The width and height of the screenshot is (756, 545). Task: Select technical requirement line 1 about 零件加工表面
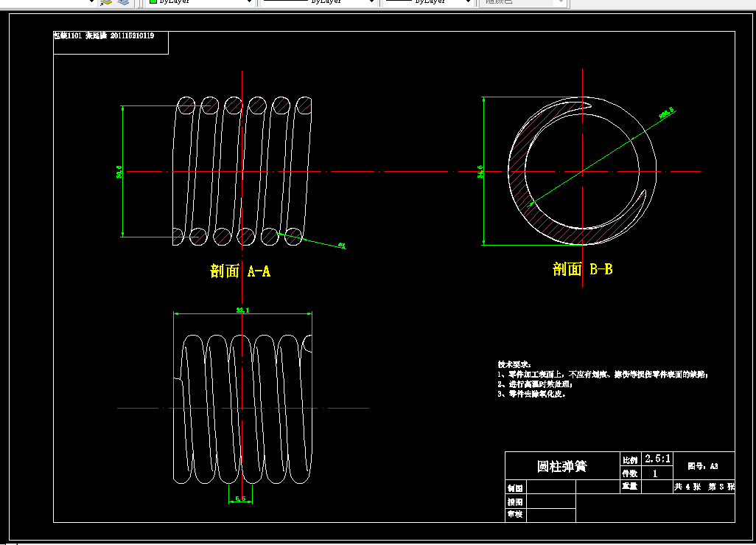tap(603, 374)
